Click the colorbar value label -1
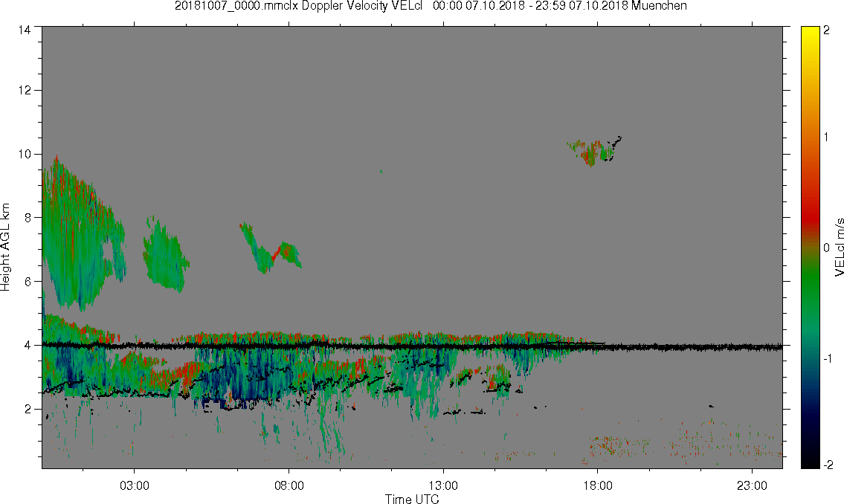 [x=828, y=359]
